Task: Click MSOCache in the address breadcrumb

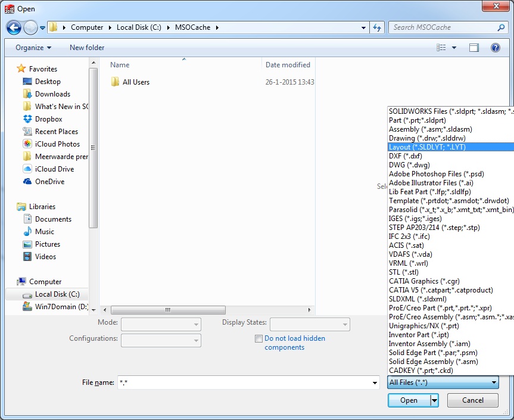Action: (x=192, y=27)
